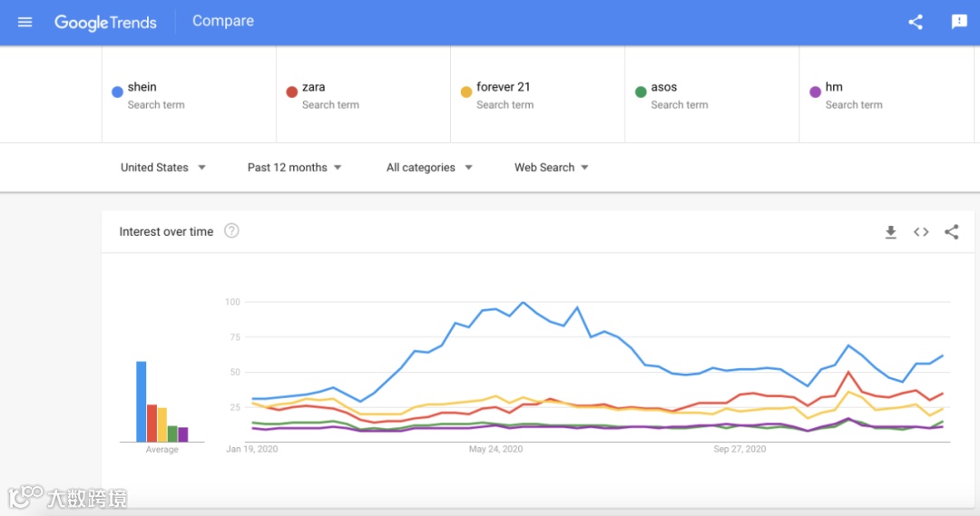This screenshot has width=980, height=516.
Task: Open the send feedback icon
Action: [x=959, y=22]
